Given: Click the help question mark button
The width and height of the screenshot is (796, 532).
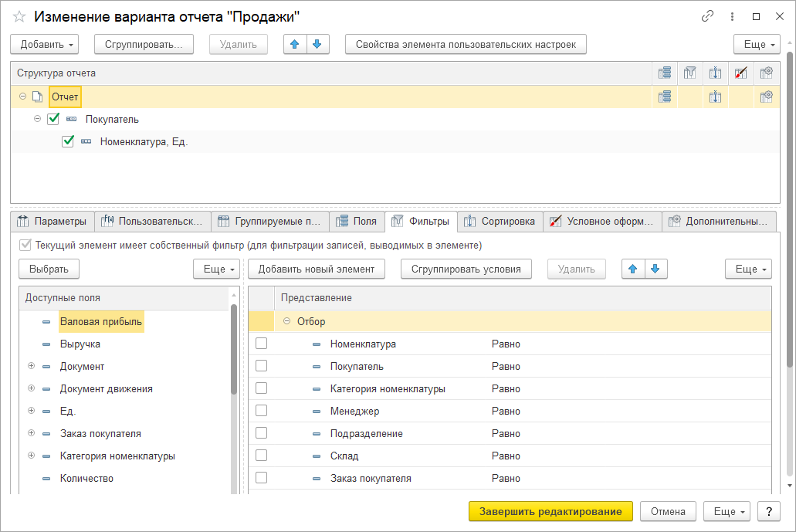Looking at the screenshot, I should 768,511.
